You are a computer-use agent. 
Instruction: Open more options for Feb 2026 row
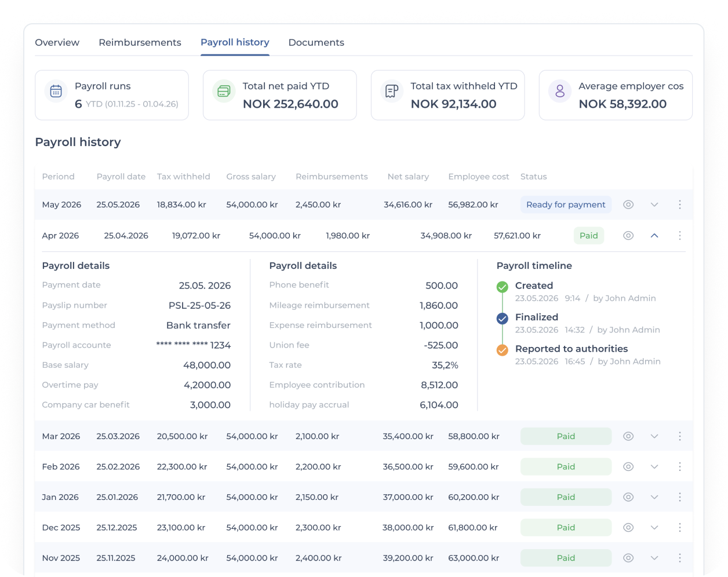[x=680, y=467]
